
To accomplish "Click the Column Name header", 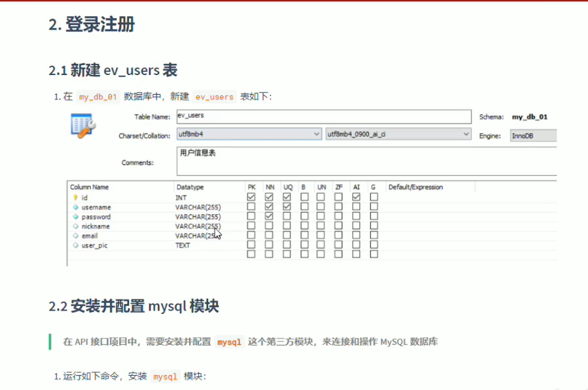I will [x=89, y=187].
